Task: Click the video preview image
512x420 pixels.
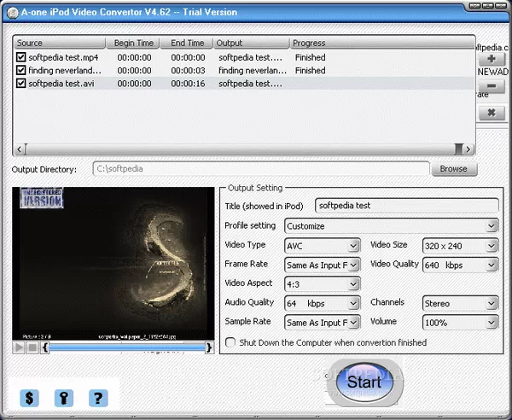Action: (x=113, y=264)
